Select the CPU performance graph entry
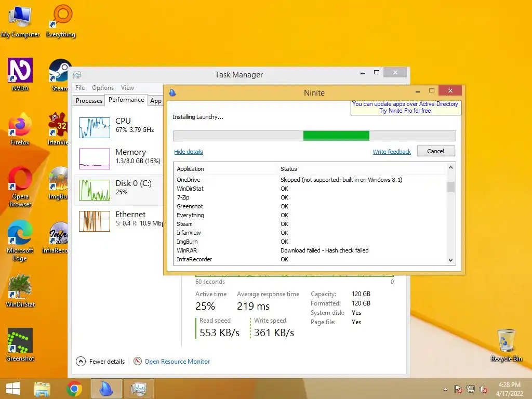Viewport: 532px width, 399px height. tap(119, 128)
